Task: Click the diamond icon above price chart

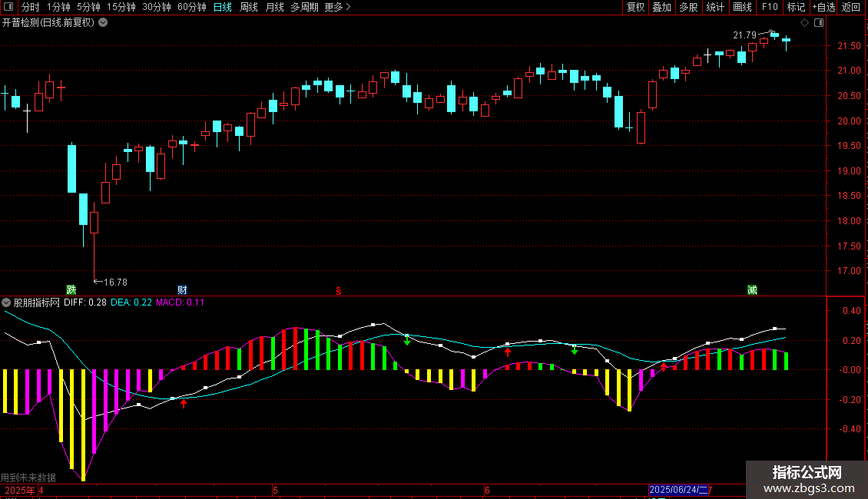Action: 804,23
